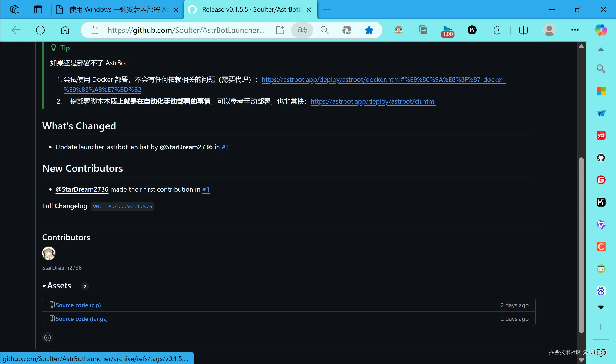Open the Baidu paw icon in sidebar
Image resolution: width=616 pixels, height=364 pixels.
601,291
